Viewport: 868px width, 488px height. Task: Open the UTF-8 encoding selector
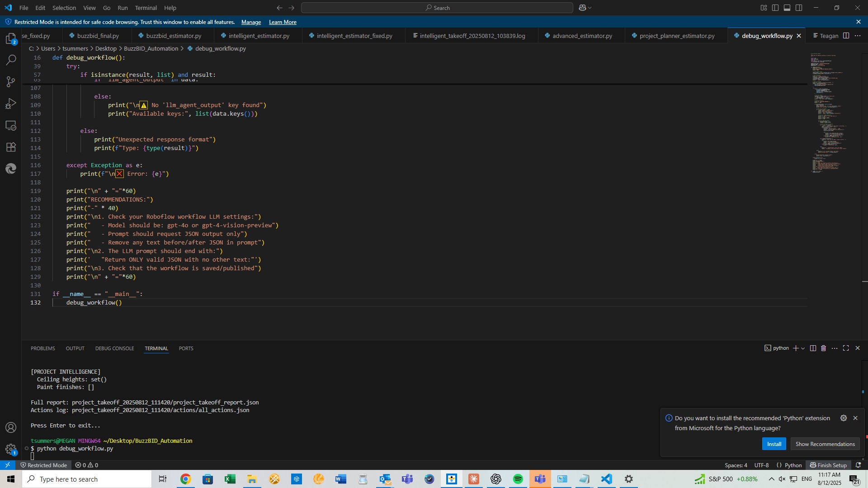761,465
